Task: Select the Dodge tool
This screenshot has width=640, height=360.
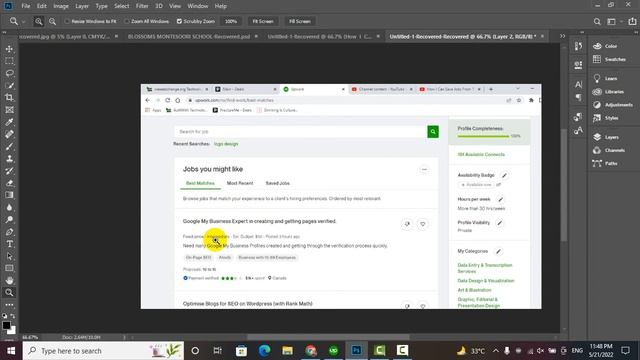Action: click(9, 220)
